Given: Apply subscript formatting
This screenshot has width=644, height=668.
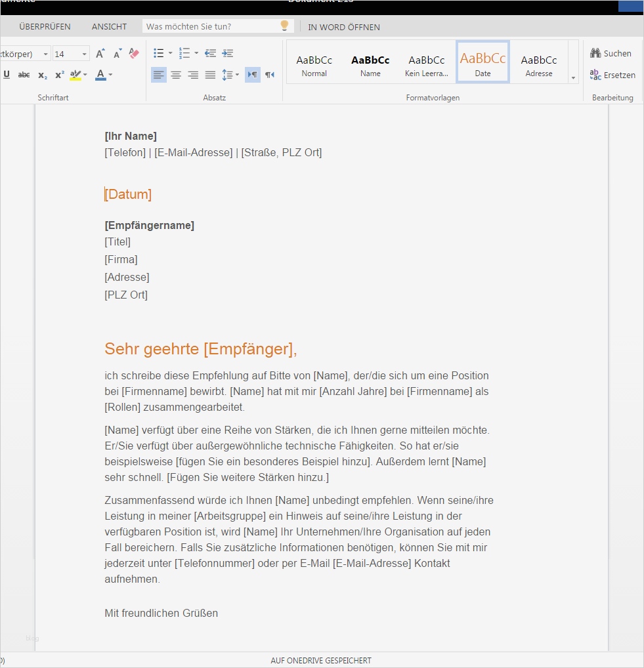Looking at the screenshot, I should click(x=42, y=75).
